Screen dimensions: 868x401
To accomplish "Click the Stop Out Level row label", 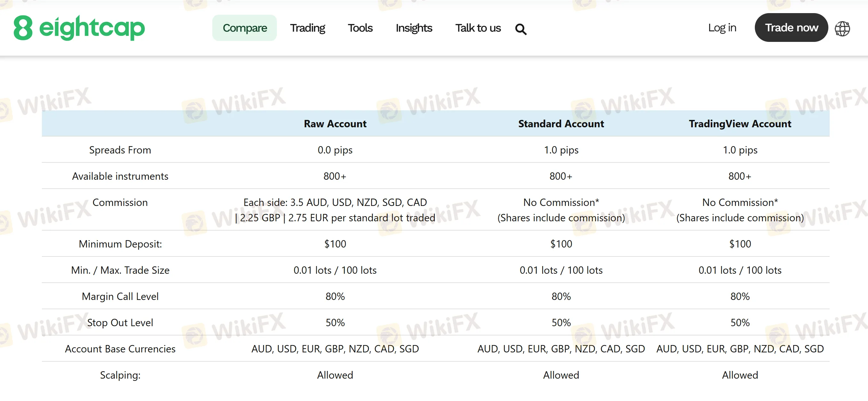I will click(120, 322).
